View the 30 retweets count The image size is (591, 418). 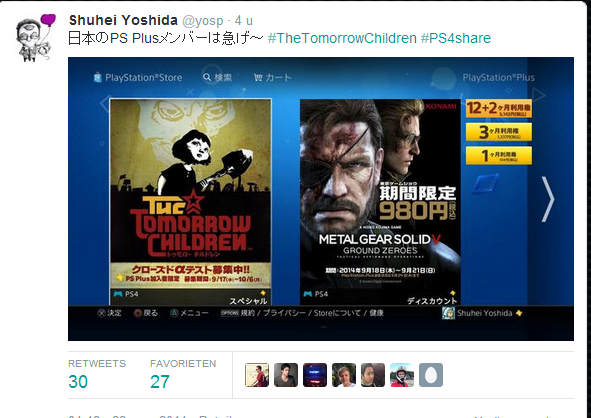pyautogui.click(x=78, y=381)
